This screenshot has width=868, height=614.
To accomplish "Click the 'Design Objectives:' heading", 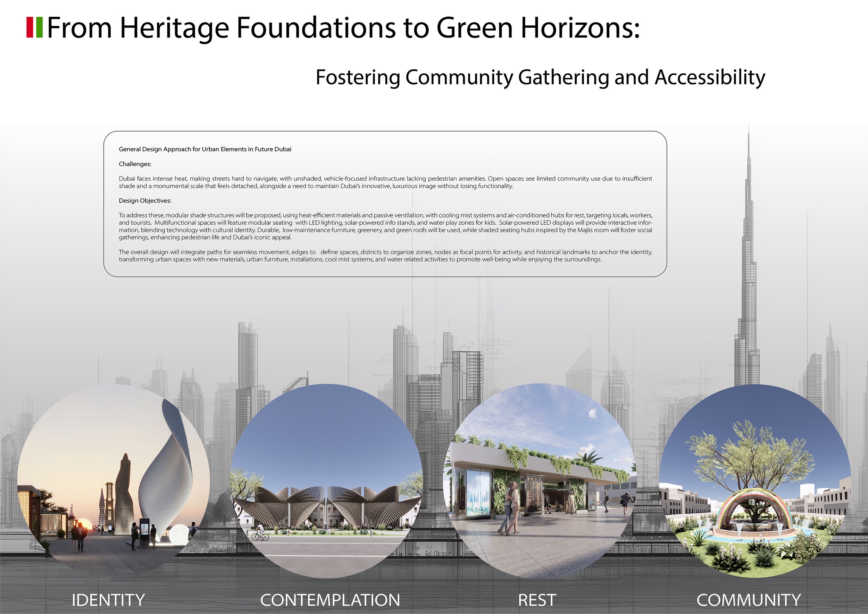I will [x=145, y=201].
